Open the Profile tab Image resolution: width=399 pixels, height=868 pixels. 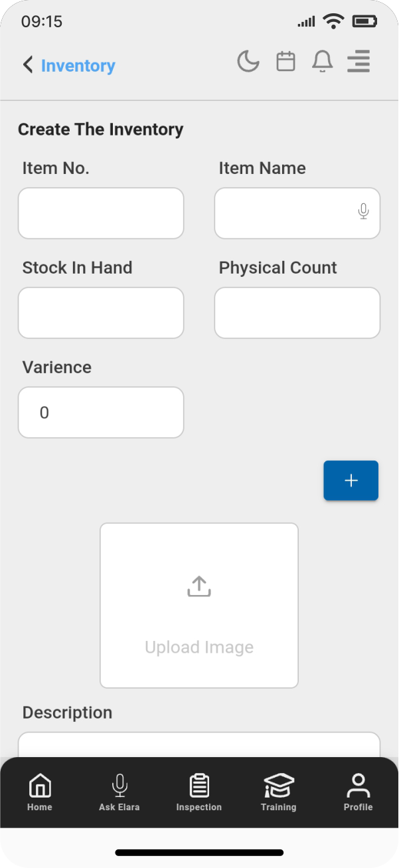click(359, 792)
